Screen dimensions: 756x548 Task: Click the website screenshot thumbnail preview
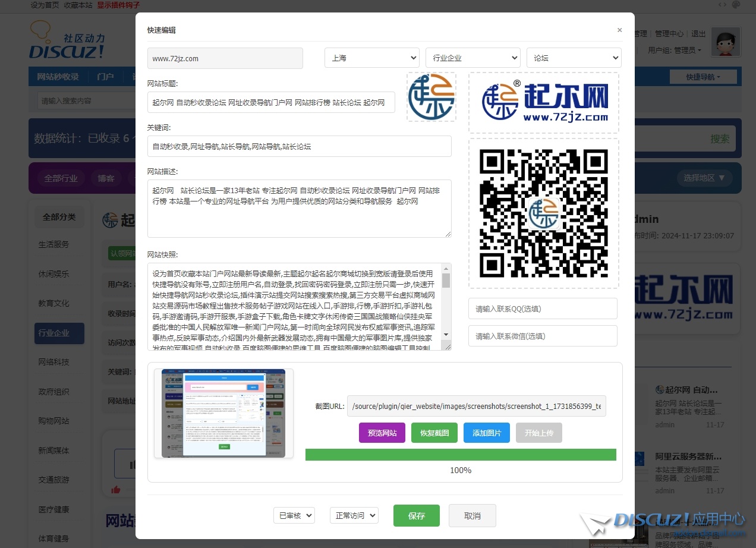coord(223,413)
